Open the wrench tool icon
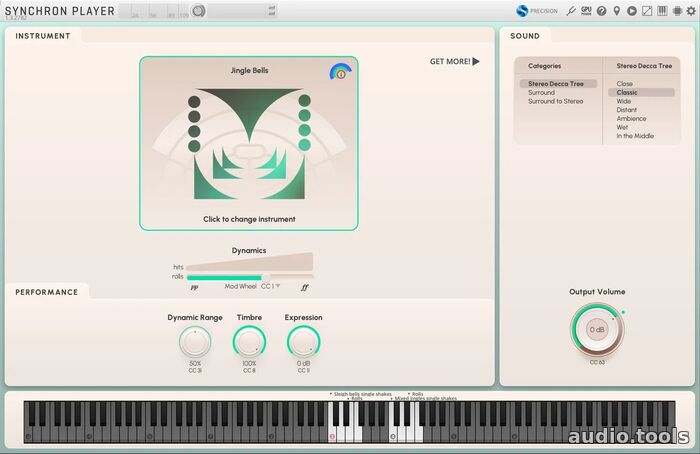Viewport: 700px width, 454px height. (571, 11)
